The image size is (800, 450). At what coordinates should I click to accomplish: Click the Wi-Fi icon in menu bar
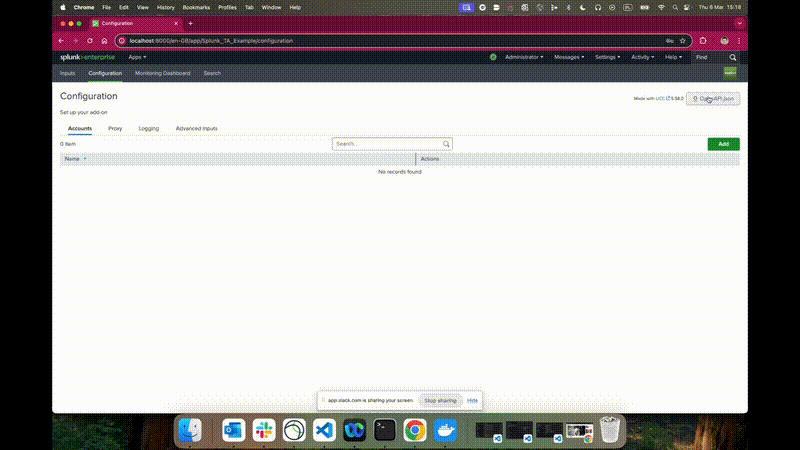click(x=661, y=8)
